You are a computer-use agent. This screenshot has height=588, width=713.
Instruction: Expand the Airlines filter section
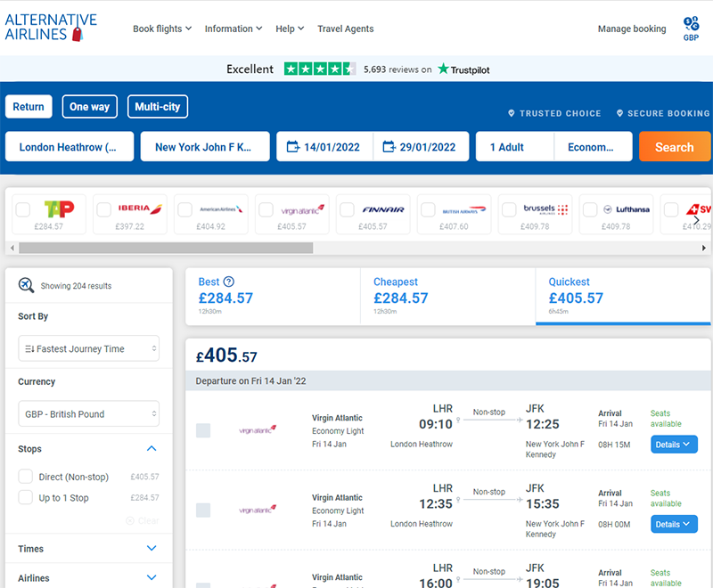tap(152, 578)
